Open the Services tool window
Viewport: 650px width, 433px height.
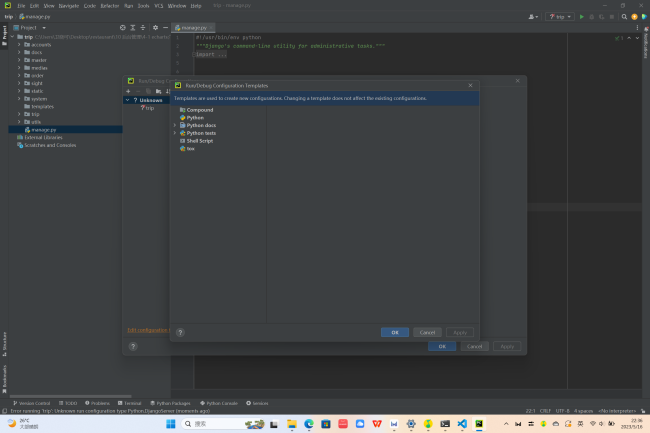coord(257,403)
